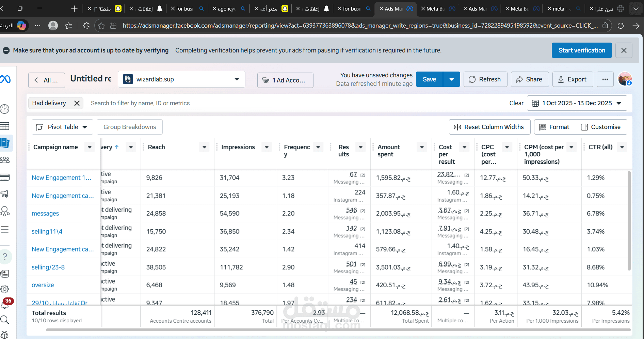Toggle the favorites star in the address bar
644x339 pixels.
coord(101,26)
